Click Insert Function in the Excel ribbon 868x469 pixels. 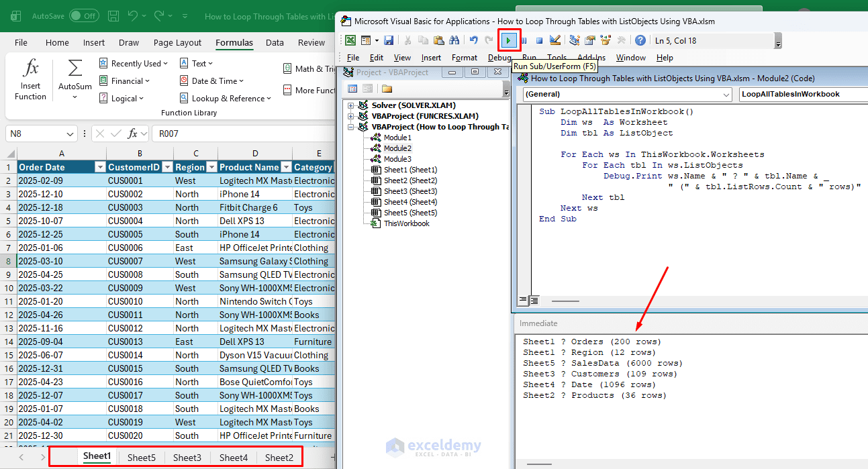tap(31, 81)
